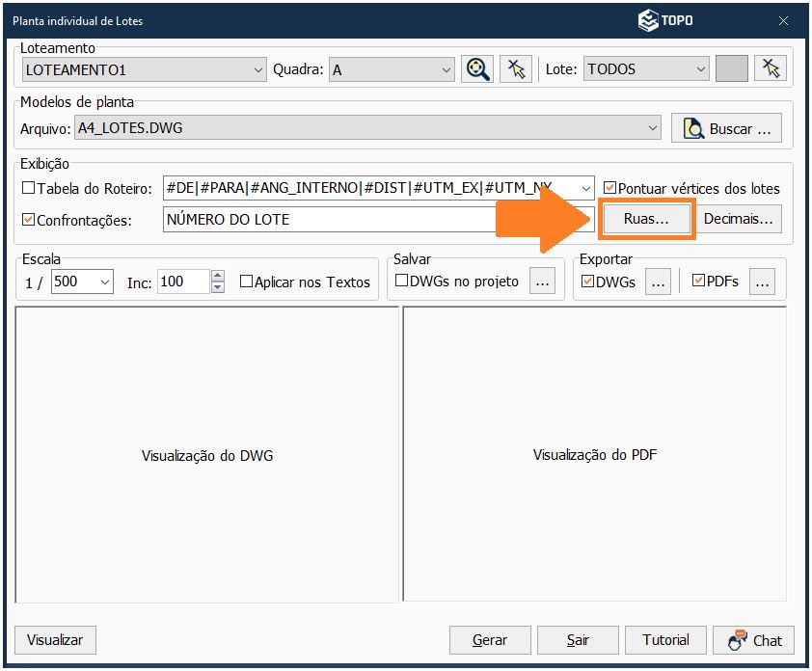Click the NÚMERO DO LOTE text field
The height and width of the screenshot is (671, 812).
click(328, 220)
